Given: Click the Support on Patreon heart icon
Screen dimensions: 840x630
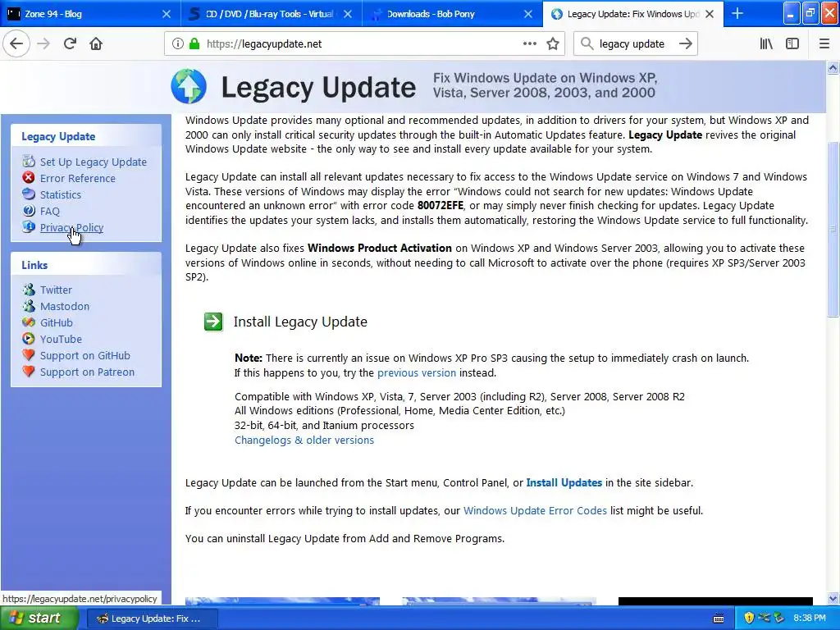Looking at the screenshot, I should tap(29, 372).
